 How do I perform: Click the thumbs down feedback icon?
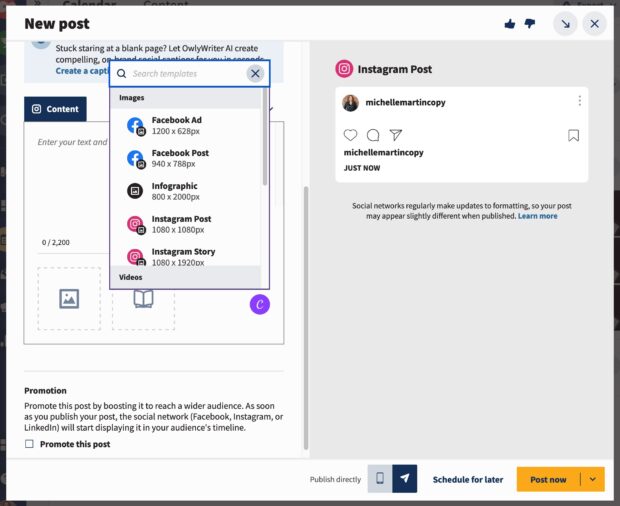coord(530,24)
